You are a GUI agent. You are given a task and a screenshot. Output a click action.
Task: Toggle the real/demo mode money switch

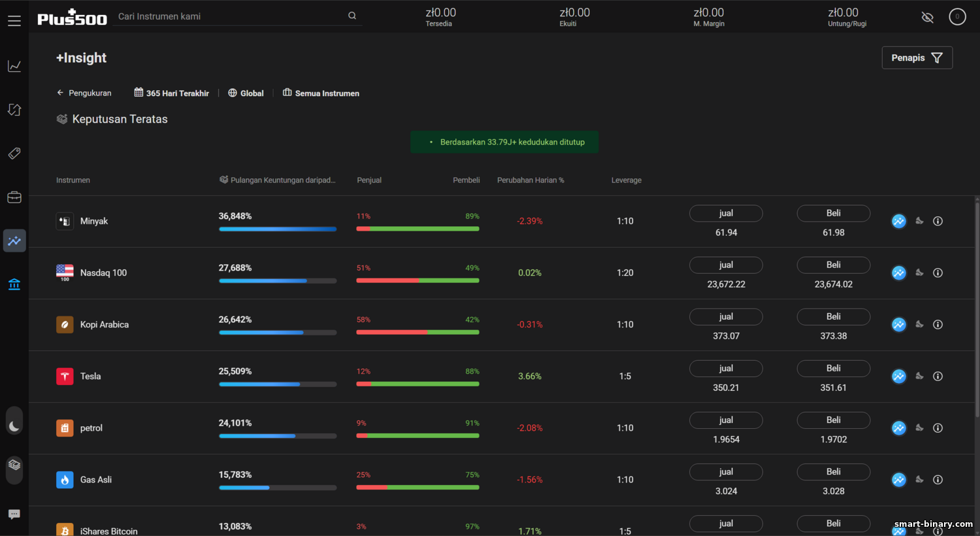click(14, 465)
